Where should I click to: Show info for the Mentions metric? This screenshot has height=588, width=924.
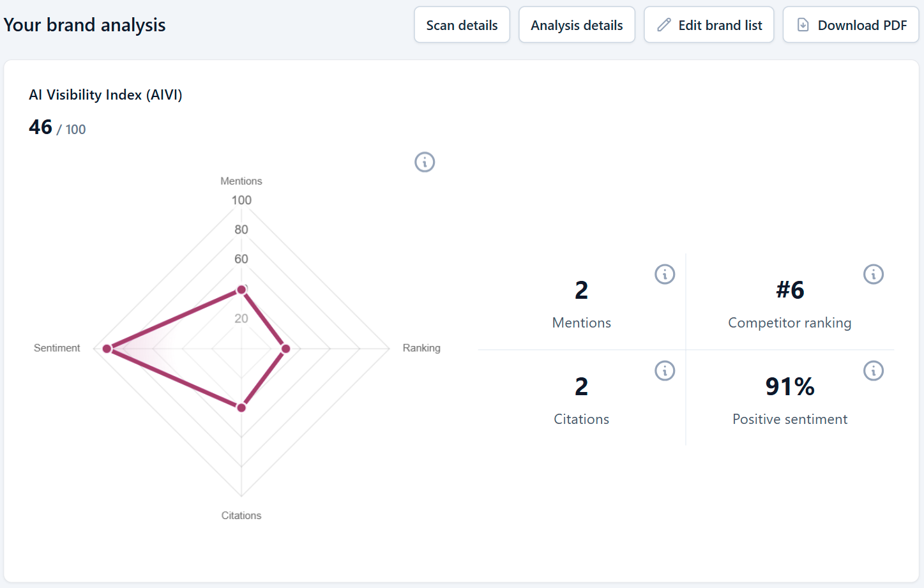pos(665,275)
